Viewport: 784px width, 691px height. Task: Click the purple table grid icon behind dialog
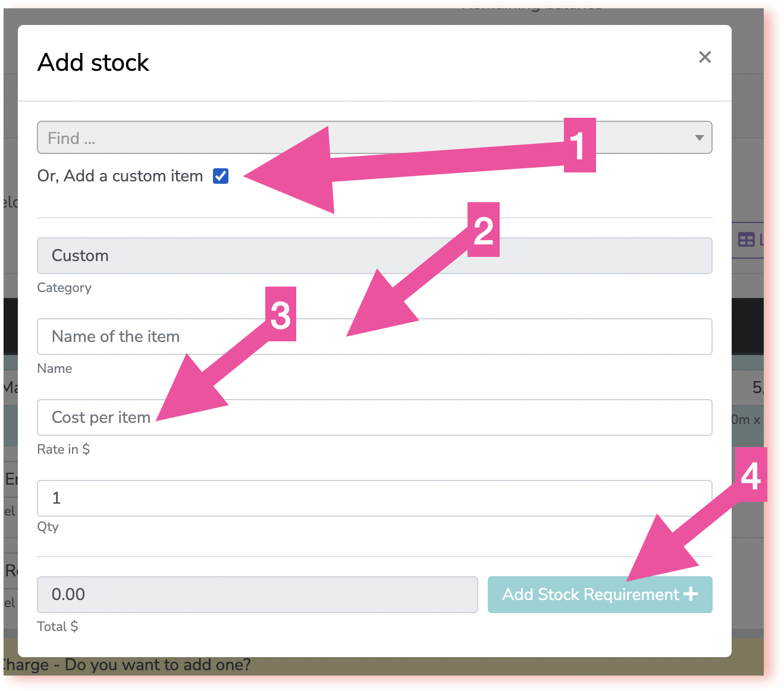click(746, 240)
